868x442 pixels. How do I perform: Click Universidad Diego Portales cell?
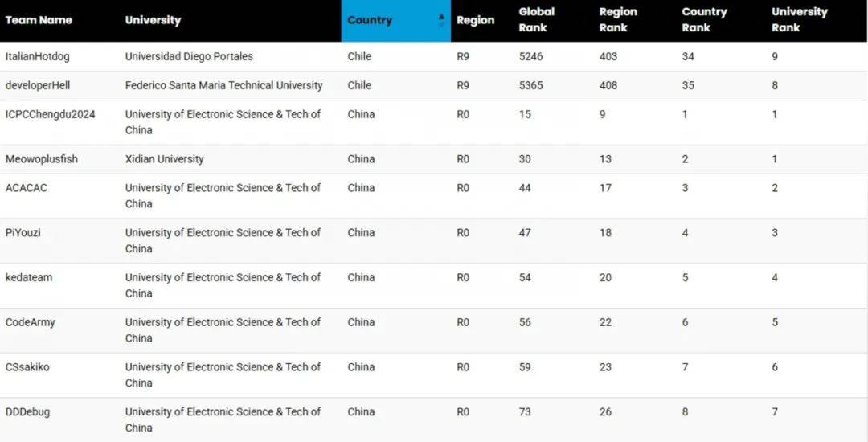coord(189,56)
